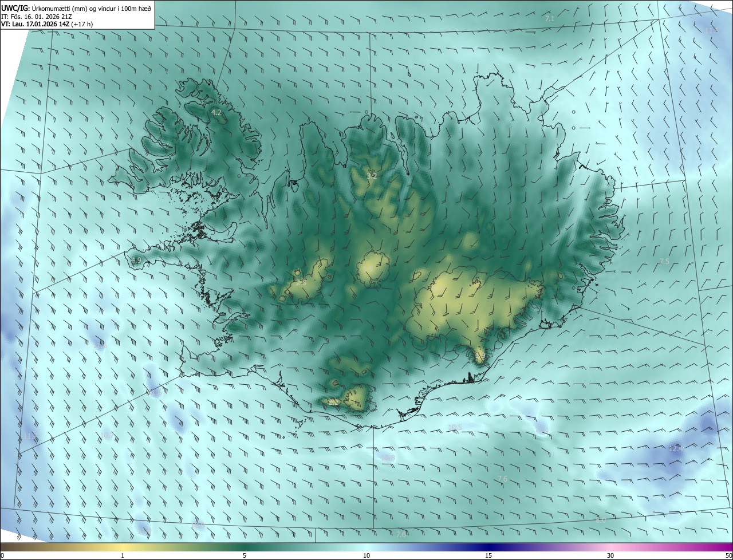Click the 7.1 value label on the map
Viewport: 733px width, 560px height.
[550, 19]
